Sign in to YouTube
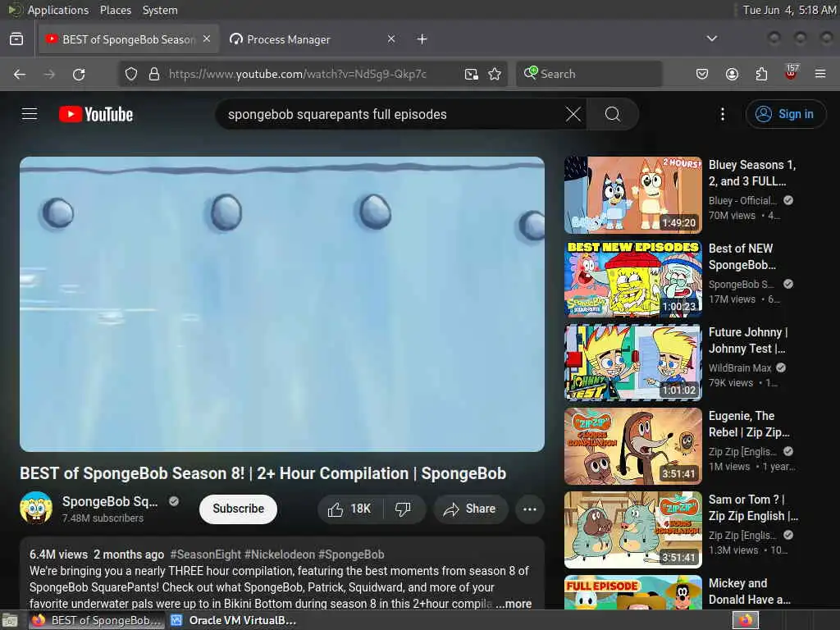This screenshot has width=840, height=630. pyautogui.click(x=786, y=114)
